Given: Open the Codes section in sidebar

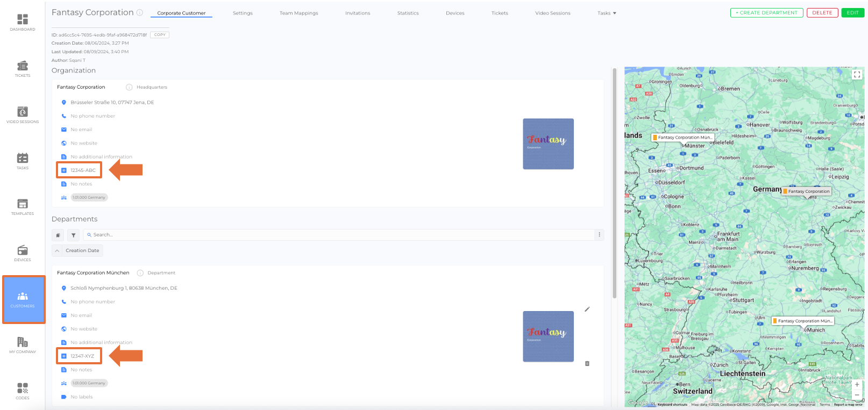Looking at the screenshot, I should [x=23, y=391].
